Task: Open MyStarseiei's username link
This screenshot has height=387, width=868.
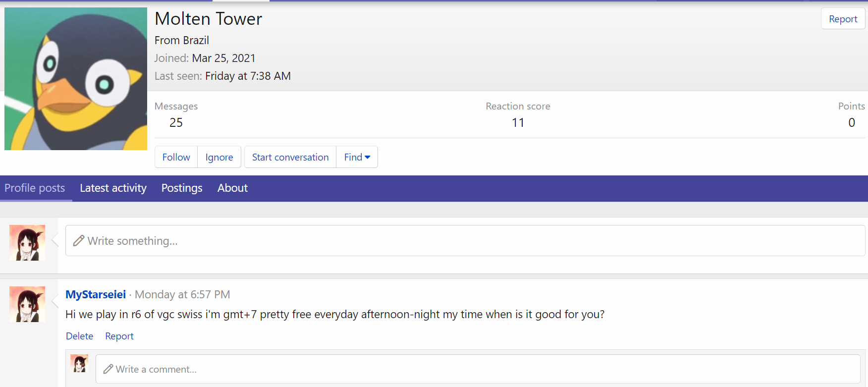Action: tap(96, 294)
